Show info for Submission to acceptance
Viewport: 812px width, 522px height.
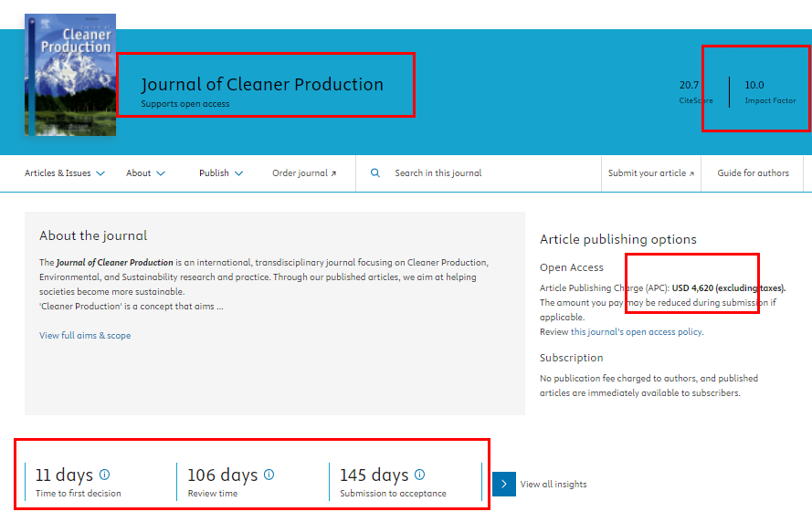pyautogui.click(x=419, y=475)
